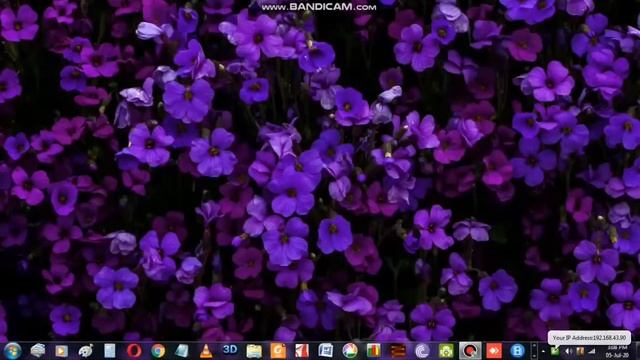Open the dark orange stacked-bars app icon

coord(398,351)
